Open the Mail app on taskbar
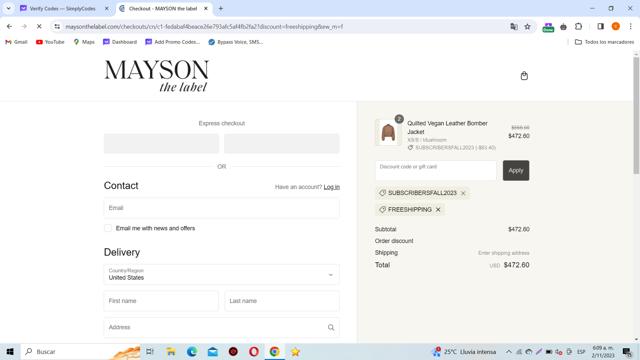Screen dimensions: 640x360 pyautogui.click(x=212, y=351)
